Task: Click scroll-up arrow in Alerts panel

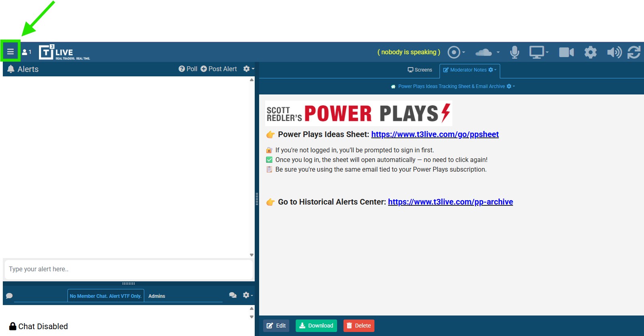Action: click(x=251, y=80)
